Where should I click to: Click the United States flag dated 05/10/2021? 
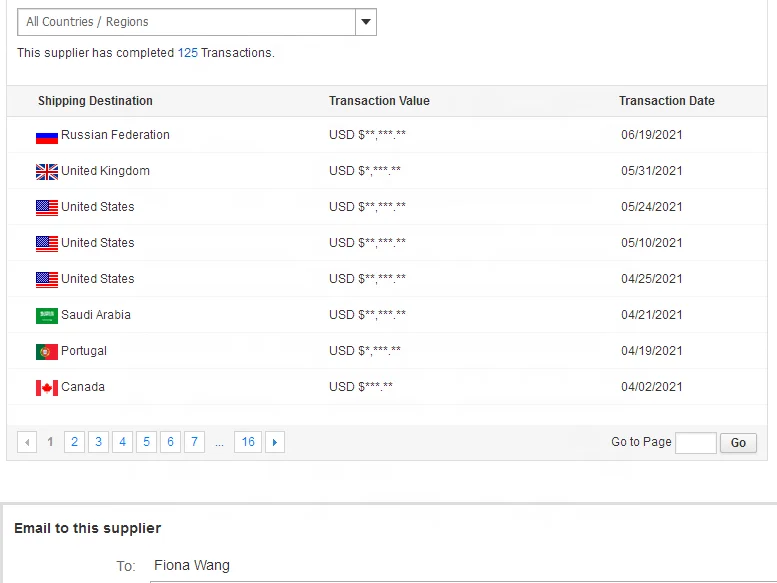point(47,244)
